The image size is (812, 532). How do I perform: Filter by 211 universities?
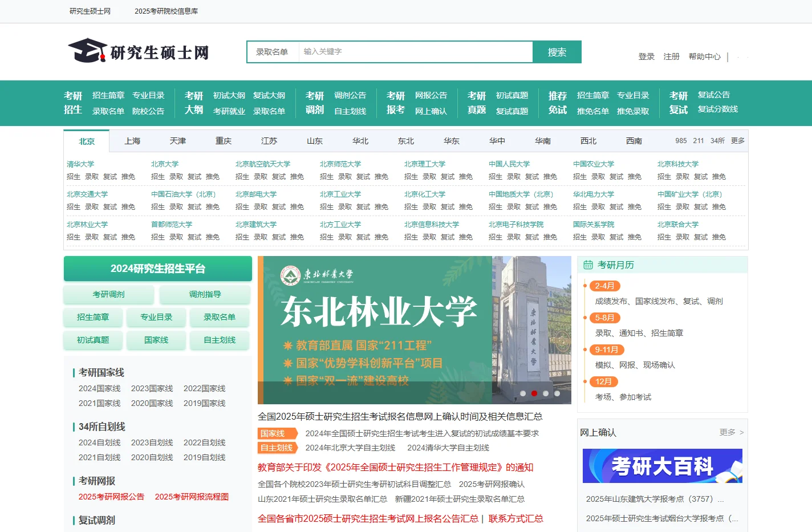click(699, 140)
